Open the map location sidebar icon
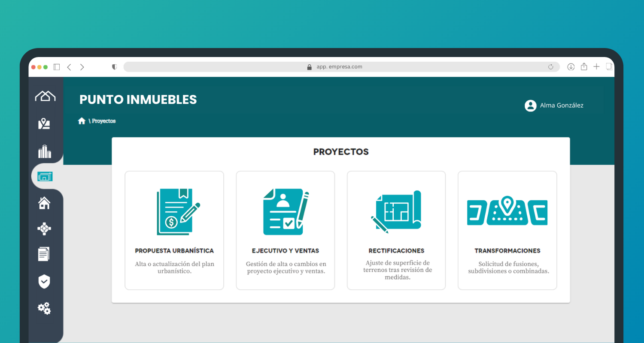The height and width of the screenshot is (343, 644). click(x=44, y=124)
